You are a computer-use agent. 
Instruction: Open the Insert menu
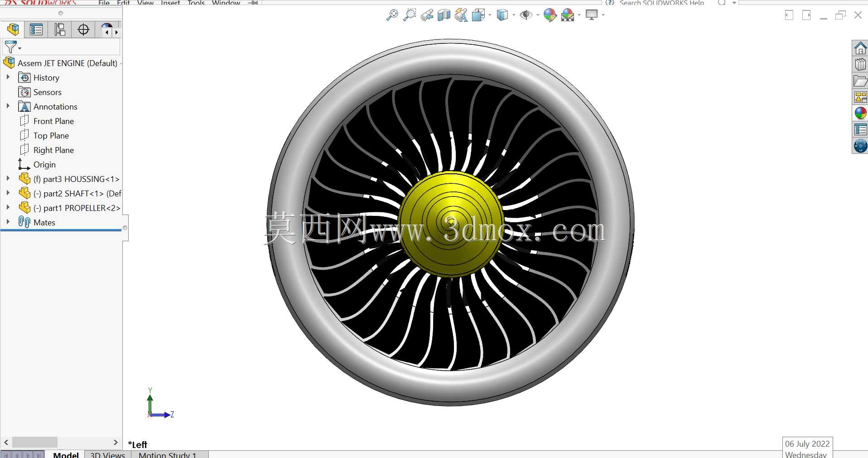170,3
